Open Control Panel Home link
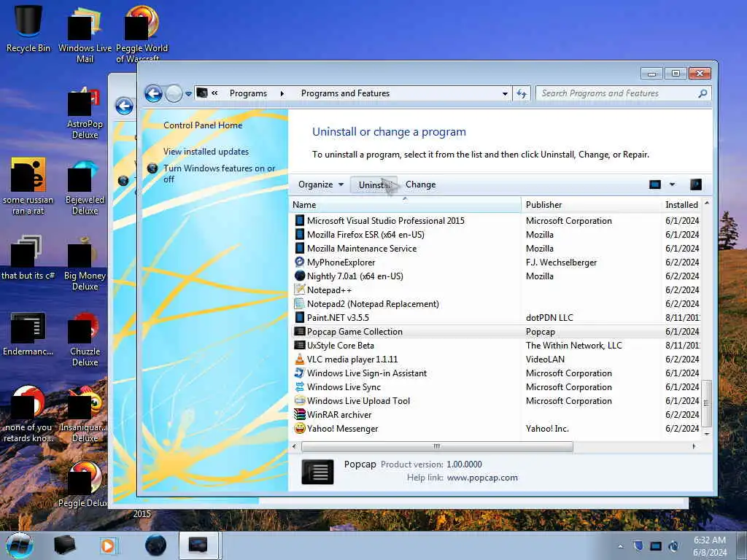The width and height of the screenshot is (747, 560). 203,125
